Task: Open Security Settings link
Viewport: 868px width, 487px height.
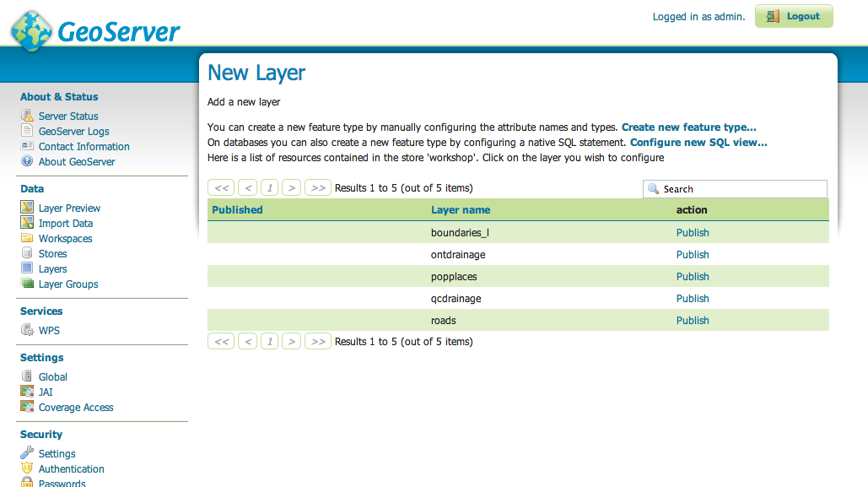Action: click(x=57, y=454)
